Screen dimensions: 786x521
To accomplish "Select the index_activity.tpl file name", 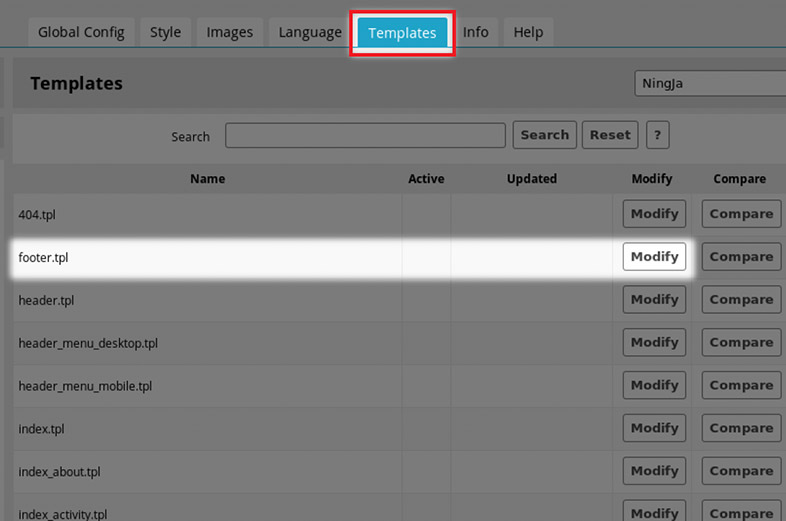I will (63, 514).
